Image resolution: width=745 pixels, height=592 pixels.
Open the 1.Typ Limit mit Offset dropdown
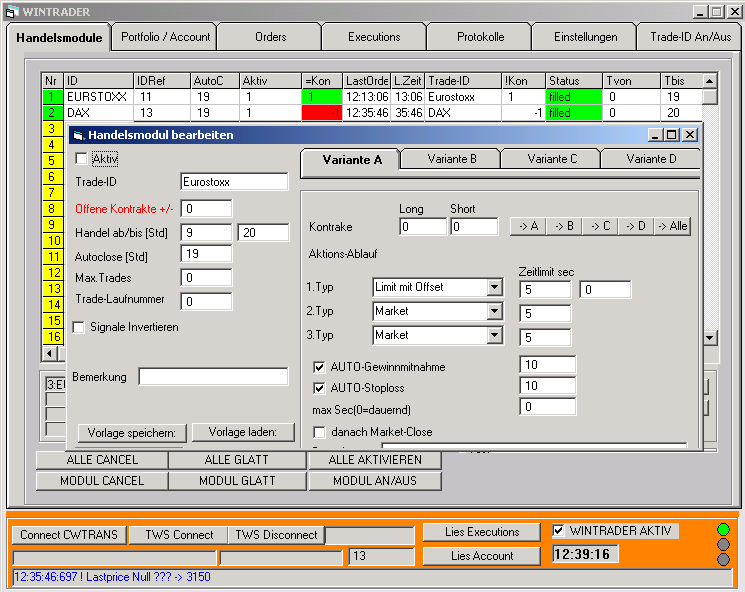[x=494, y=288]
